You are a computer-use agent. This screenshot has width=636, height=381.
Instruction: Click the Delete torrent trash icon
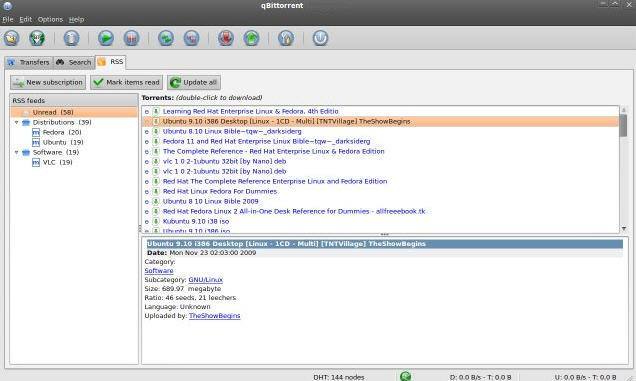71,38
